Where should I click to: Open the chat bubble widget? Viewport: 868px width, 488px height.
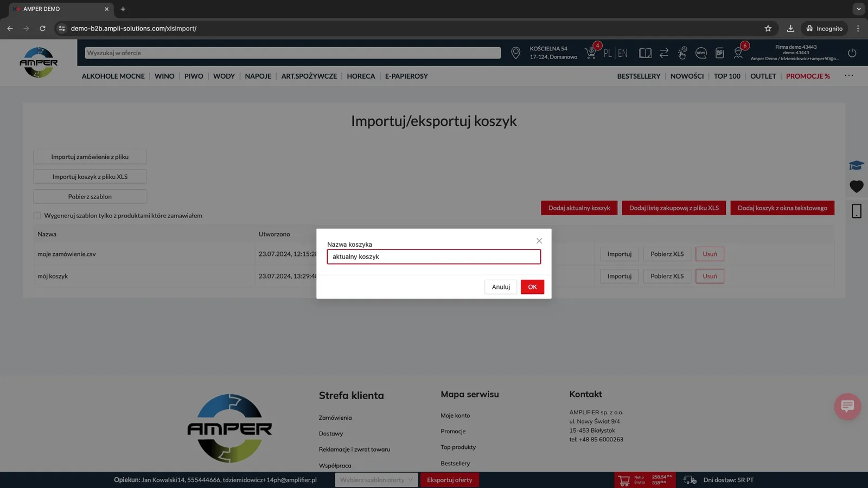(847, 406)
